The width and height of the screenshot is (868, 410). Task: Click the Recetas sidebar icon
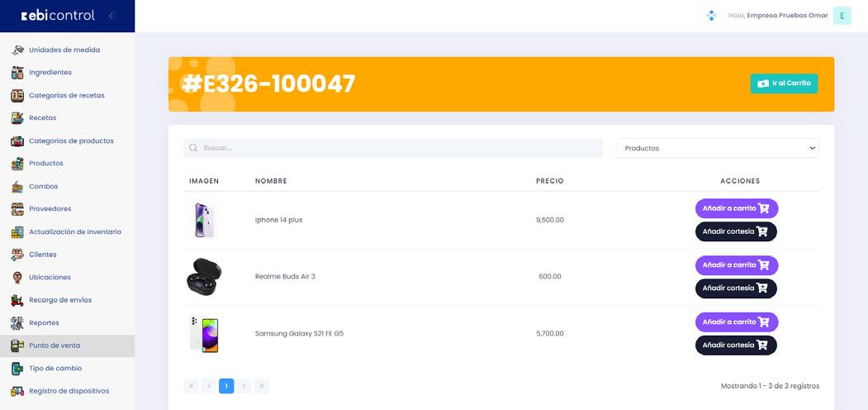(x=17, y=118)
